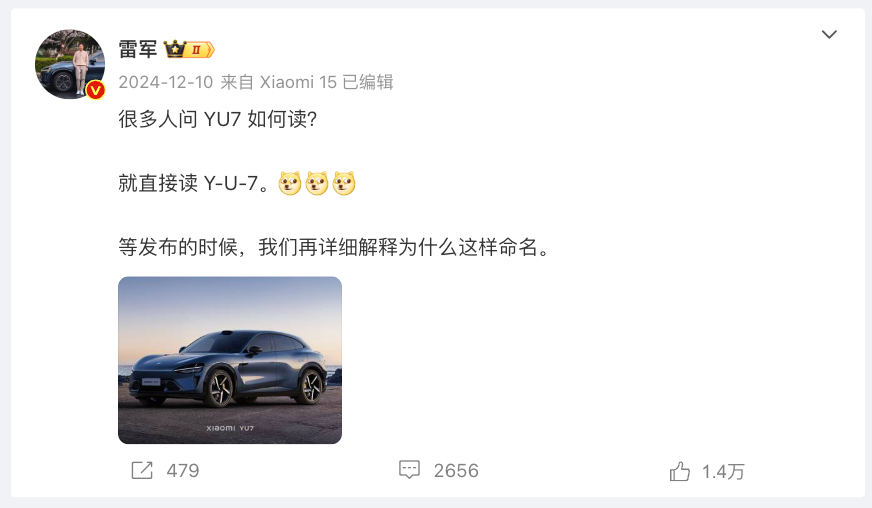The image size is (872, 508).
Task: Click the orange verified V badge
Action: pos(96,90)
